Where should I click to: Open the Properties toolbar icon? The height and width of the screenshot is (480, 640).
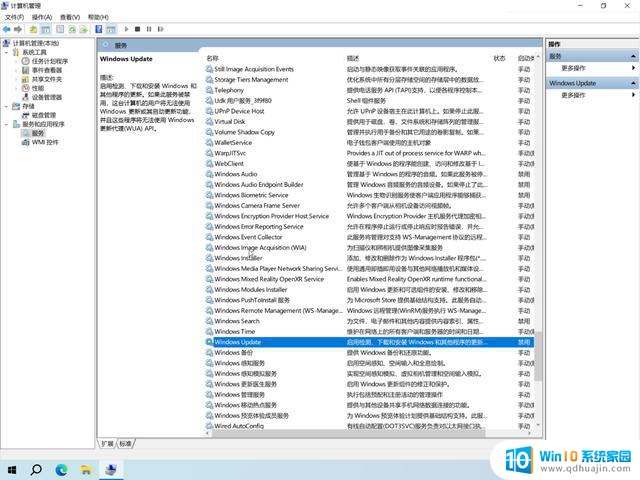(x=60, y=29)
